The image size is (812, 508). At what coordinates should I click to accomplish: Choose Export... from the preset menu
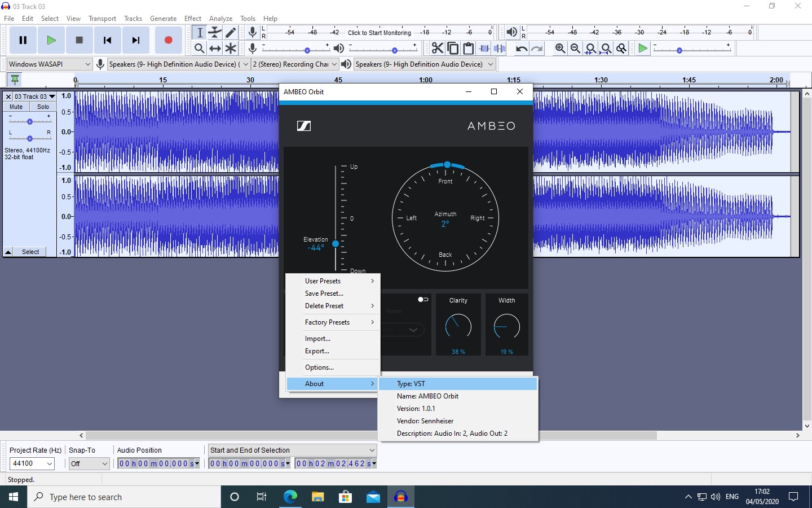click(x=333, y=351)
